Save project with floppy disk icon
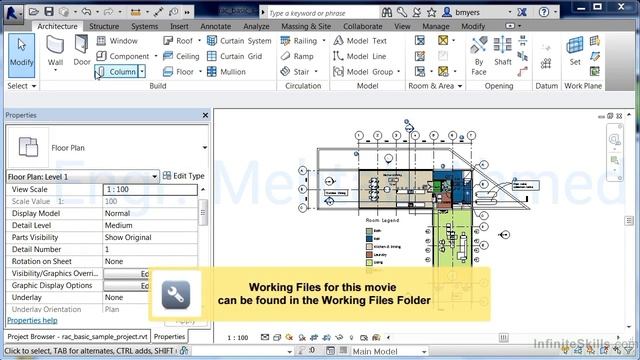 pos(49,11)
